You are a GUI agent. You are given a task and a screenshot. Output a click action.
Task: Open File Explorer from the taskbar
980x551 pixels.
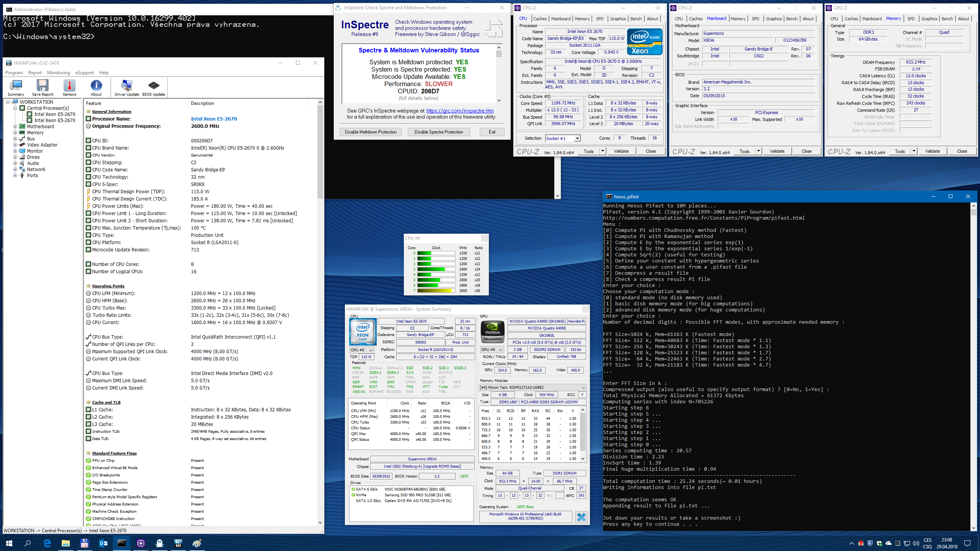[66, 543]
